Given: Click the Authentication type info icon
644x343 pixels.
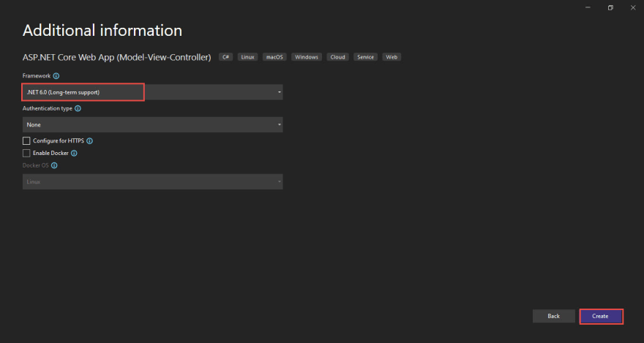Looking at the screenshot, I should (78, 109).
